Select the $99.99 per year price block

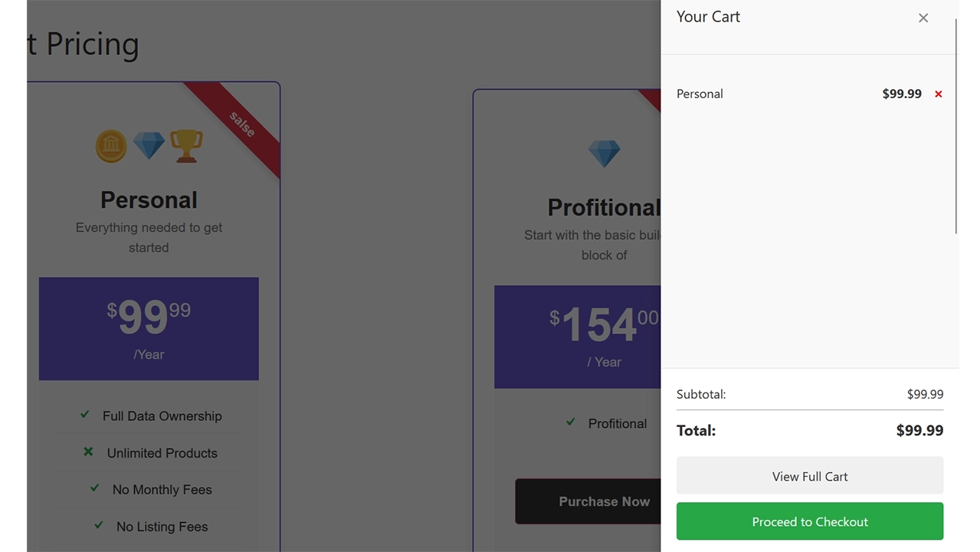click(x=149, y=328)
